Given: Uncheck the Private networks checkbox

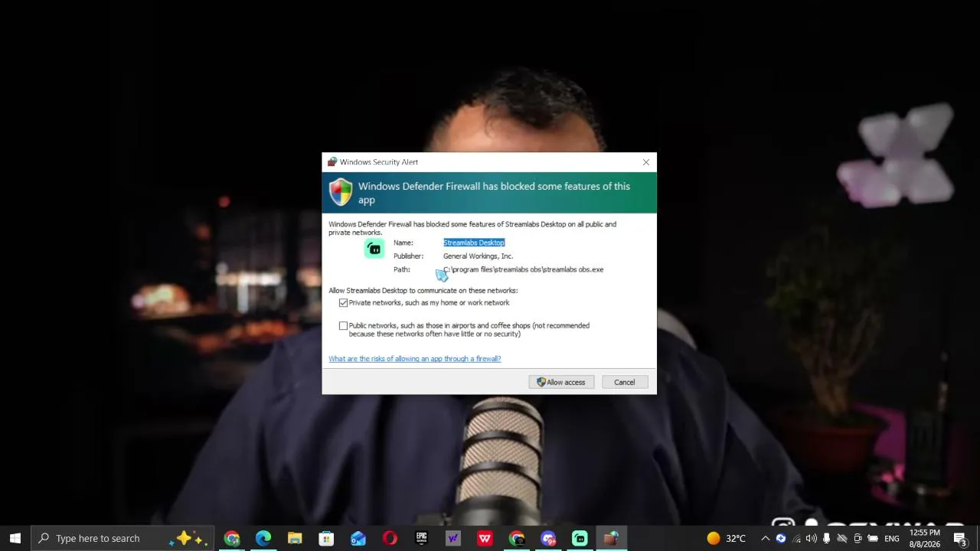Looking at the screenshot, I should click(x=343, y=303).
